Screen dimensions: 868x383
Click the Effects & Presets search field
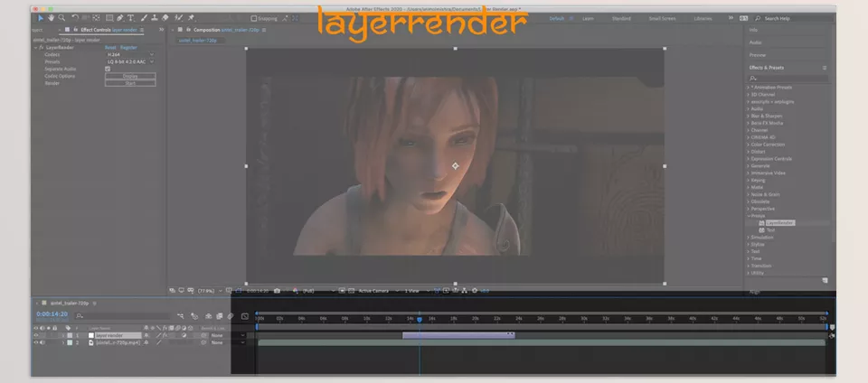788,79
